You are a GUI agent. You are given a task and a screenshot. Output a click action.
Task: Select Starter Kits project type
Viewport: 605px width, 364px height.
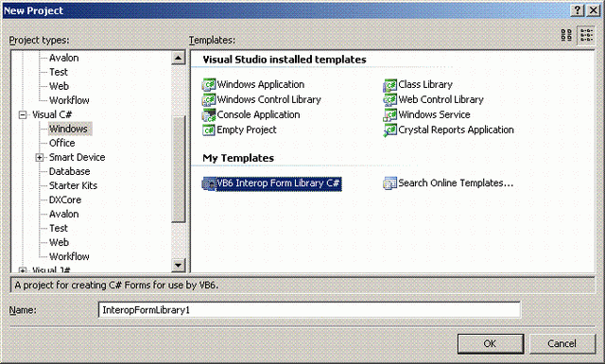tap(74, 185)
